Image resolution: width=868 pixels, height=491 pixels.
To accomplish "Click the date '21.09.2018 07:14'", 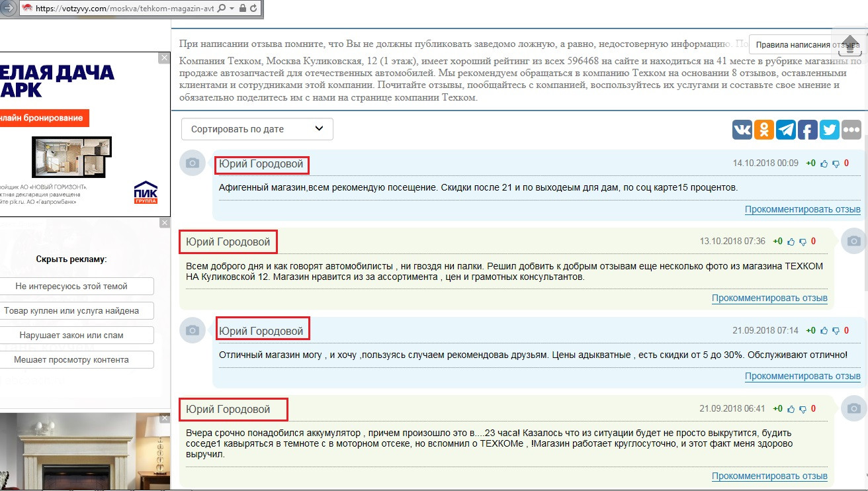I will pyautogui.click(x=765, y=330).
